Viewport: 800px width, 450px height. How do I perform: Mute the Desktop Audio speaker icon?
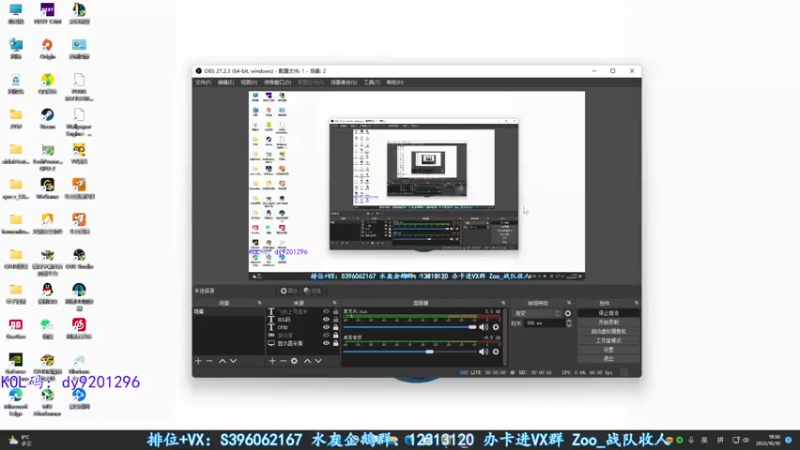pos(483,352)
